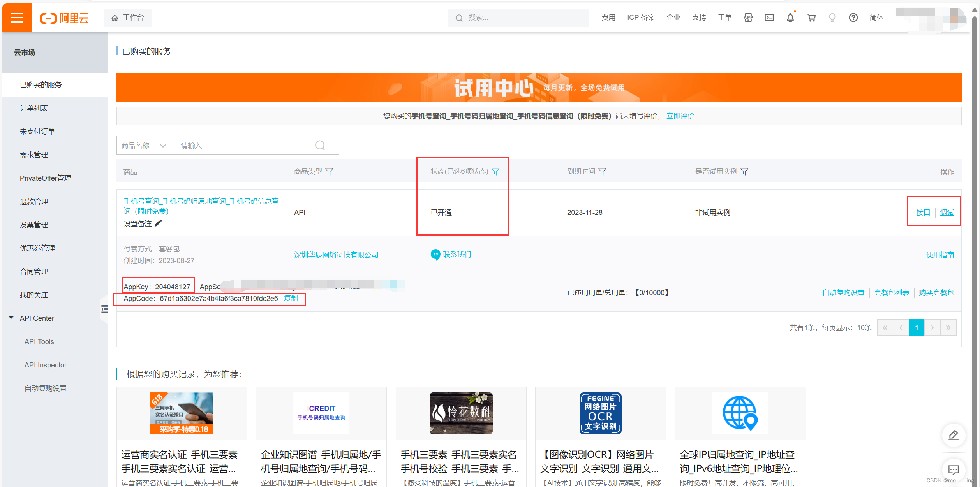Open the Cloud Shell terminal icon

769,18
